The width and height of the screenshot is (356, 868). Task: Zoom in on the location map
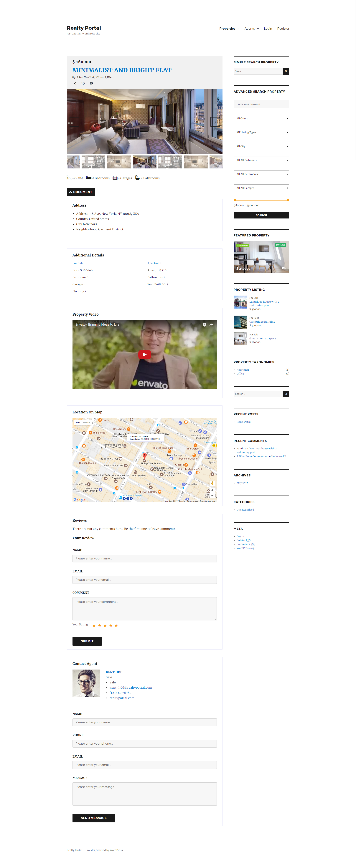[x=212, y=490]
